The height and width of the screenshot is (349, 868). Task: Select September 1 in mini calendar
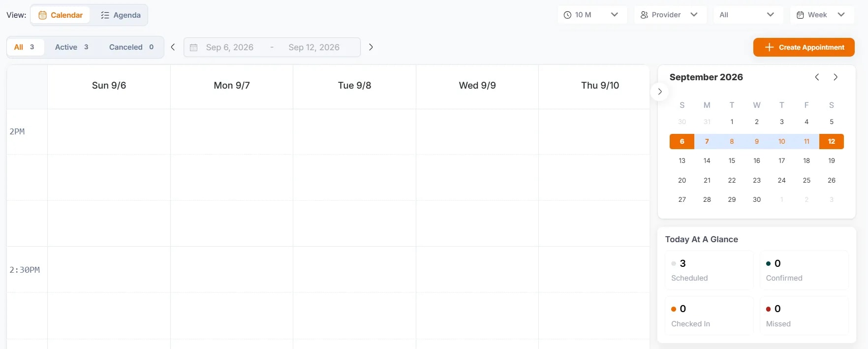tap(732, 122)
